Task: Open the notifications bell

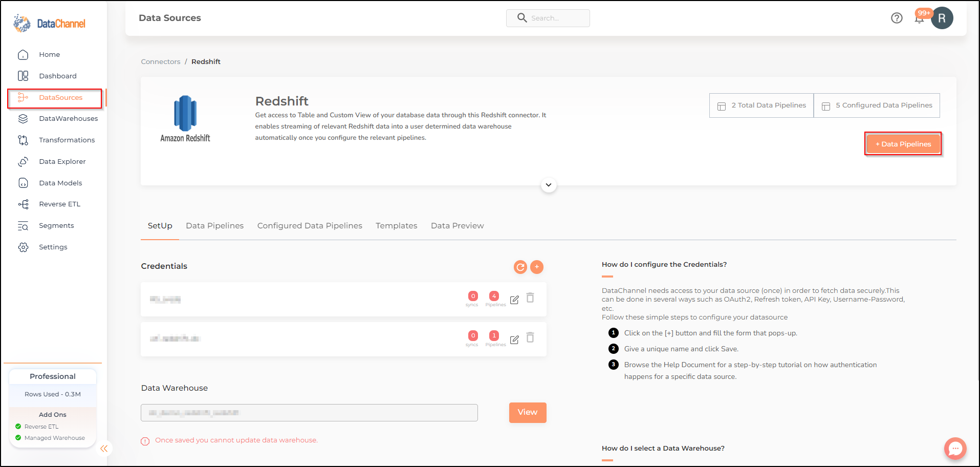Action: (919, 19)
